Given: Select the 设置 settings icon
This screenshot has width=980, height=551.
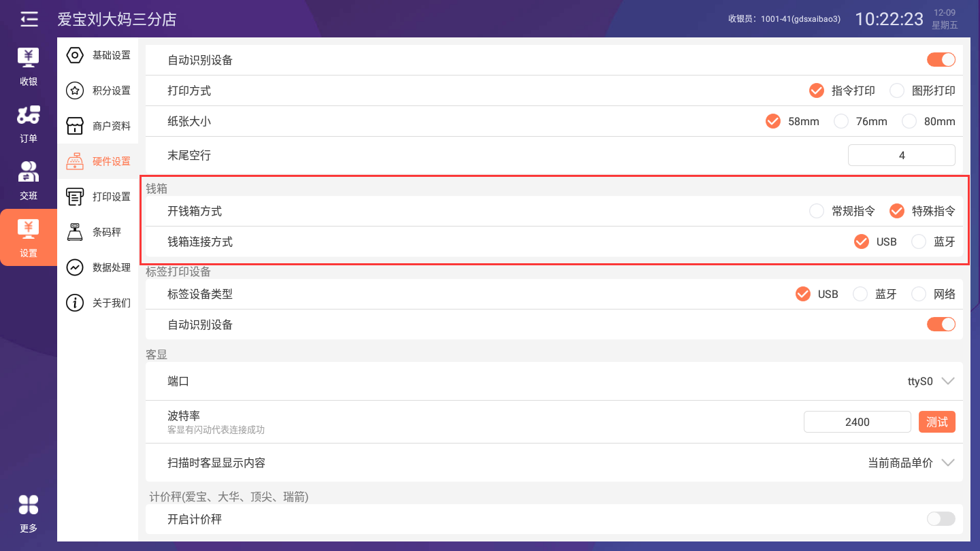Looking at the screenshot, I should (29, 229).
